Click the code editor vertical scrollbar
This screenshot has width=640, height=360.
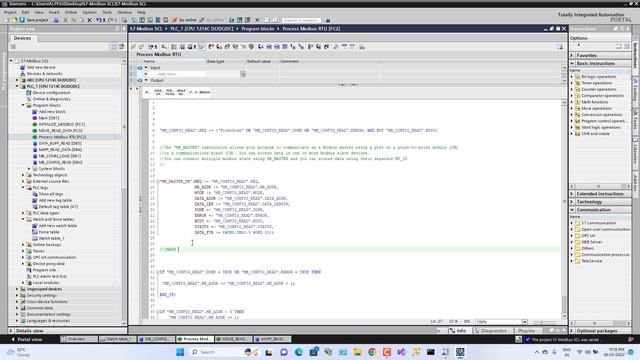[x=564, y=208]
